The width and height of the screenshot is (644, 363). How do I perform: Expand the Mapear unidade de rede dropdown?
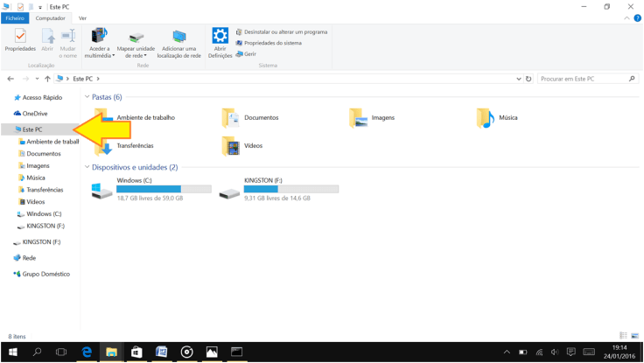point(136,55)
